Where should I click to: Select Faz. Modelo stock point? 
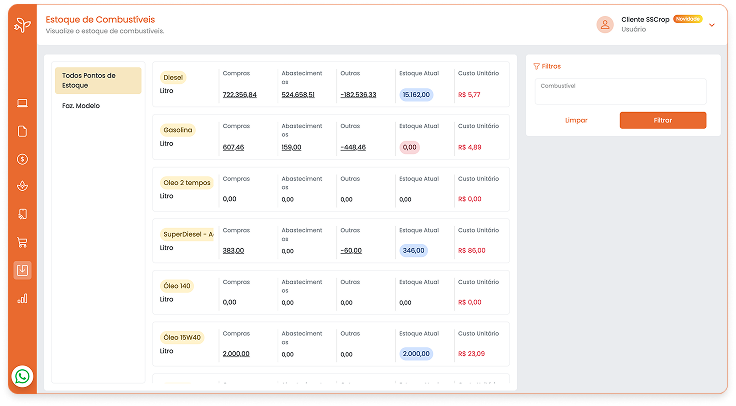tap(81, 105)
